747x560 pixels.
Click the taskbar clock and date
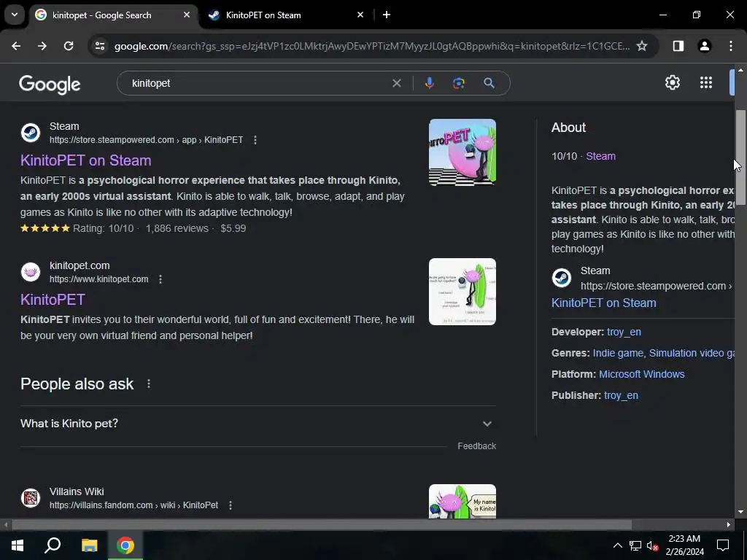tap(684, 545)
